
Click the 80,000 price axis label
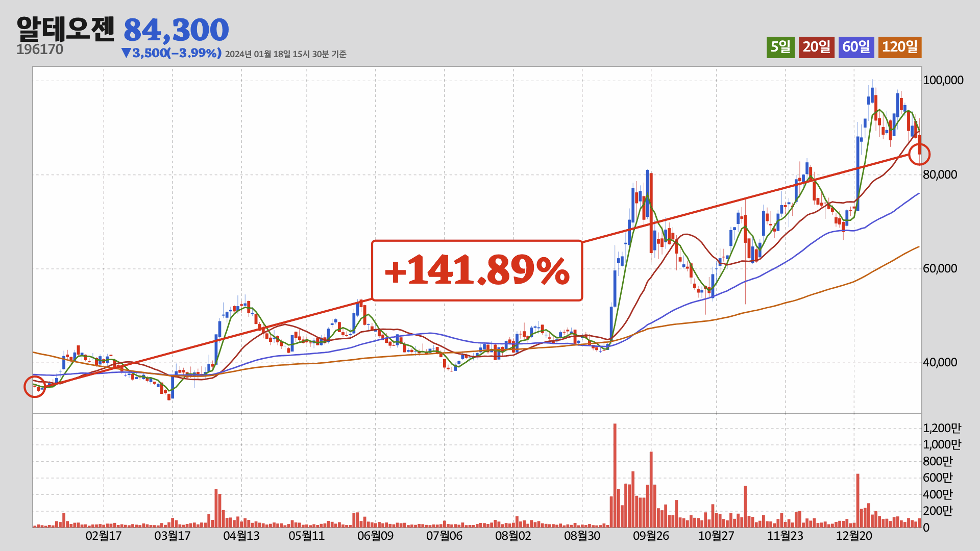[x=940, y=174]
